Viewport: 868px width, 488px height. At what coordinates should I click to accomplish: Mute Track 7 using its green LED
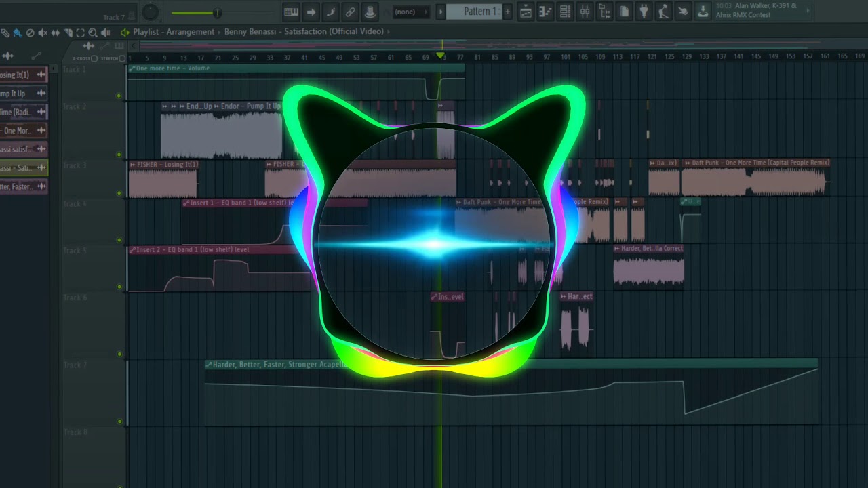pos(119,421)
